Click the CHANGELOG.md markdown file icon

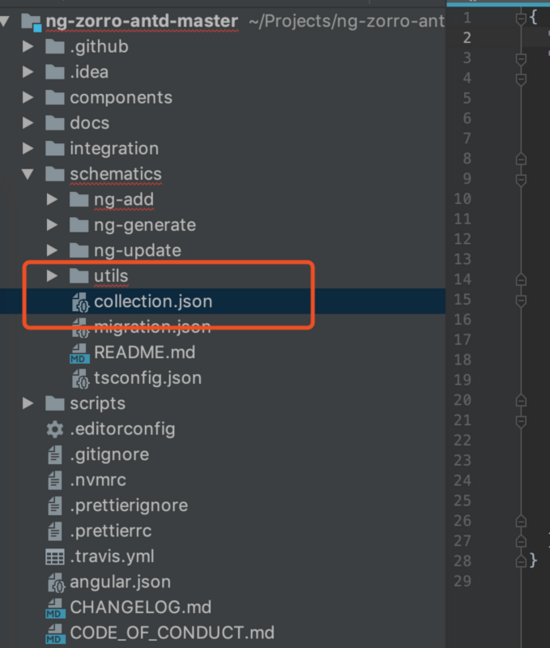55,608
